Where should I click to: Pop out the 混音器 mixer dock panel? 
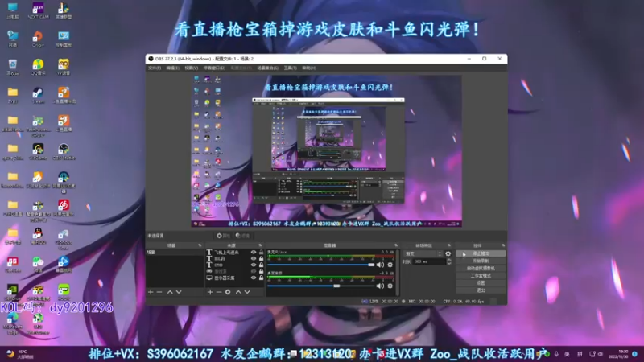396,245
